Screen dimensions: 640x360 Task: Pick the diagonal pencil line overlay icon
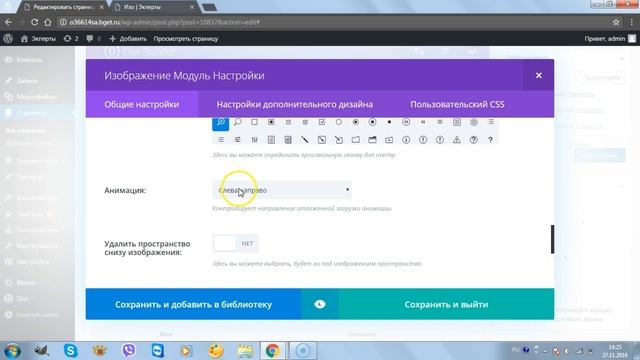[304, 140]
